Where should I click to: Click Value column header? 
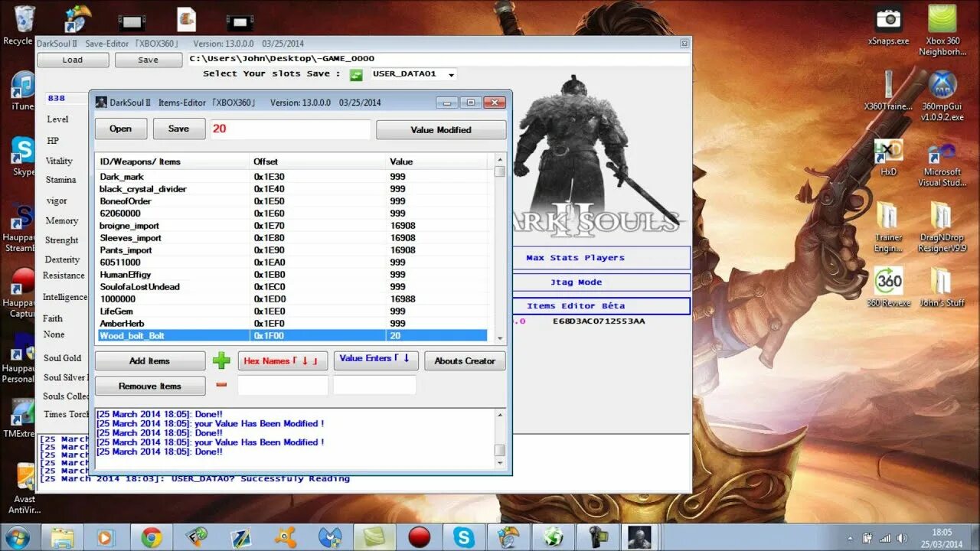[x=437, y=161]
